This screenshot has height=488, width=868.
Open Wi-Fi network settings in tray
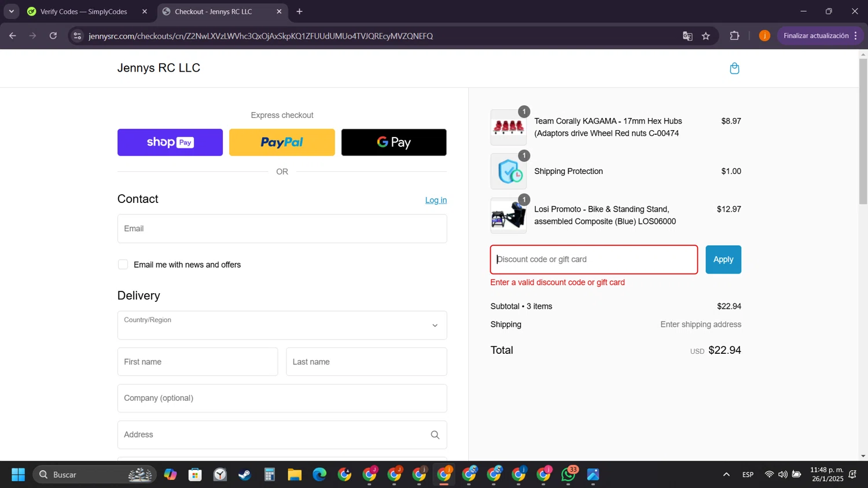769,475
